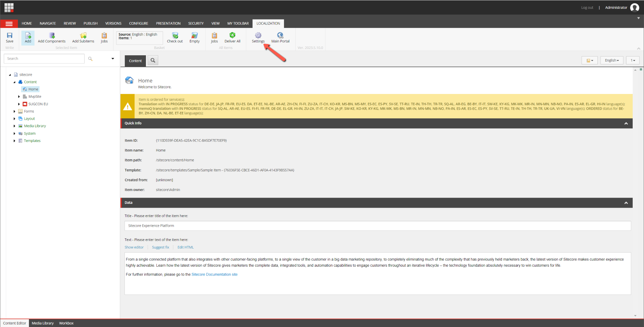
Task: Expand the Forms tree node
Action: [x=14, y=112]
